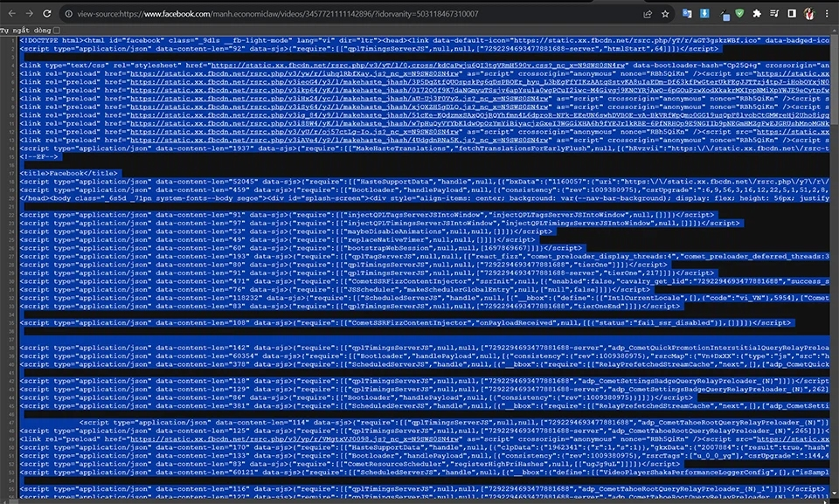This screenshot has height=504, width=839.
Task: Open the Chrome profile avatar
Action: pyautogui.click(x=808, y=14)
